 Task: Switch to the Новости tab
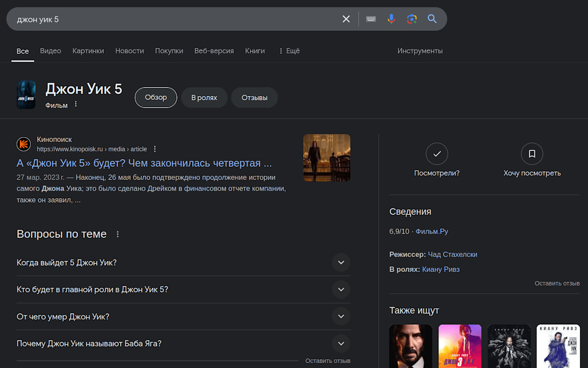click(x=129, y=51)
